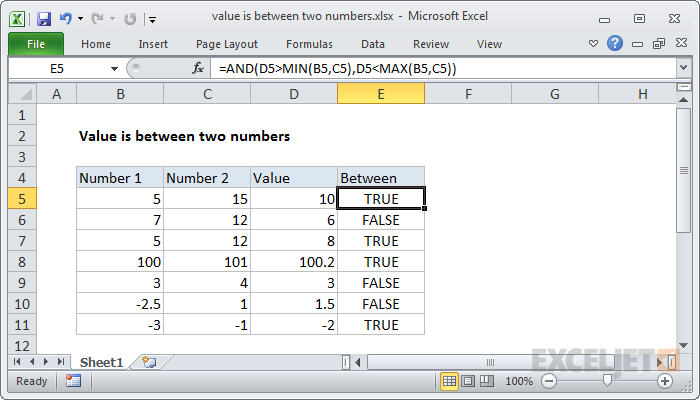Viewport: 700px width, 400px height.
Task: Open the View tab
Action: click(489, 44)
